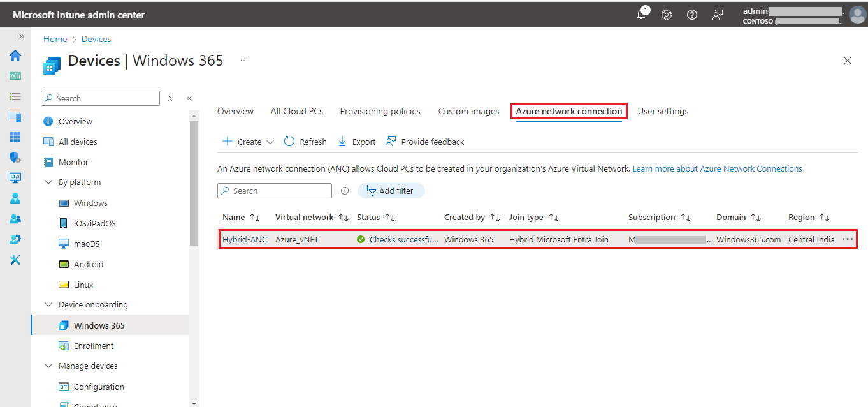Screen dimensions: 868x407
Task: Close the Devices blade with X
Action: (848, 61)
